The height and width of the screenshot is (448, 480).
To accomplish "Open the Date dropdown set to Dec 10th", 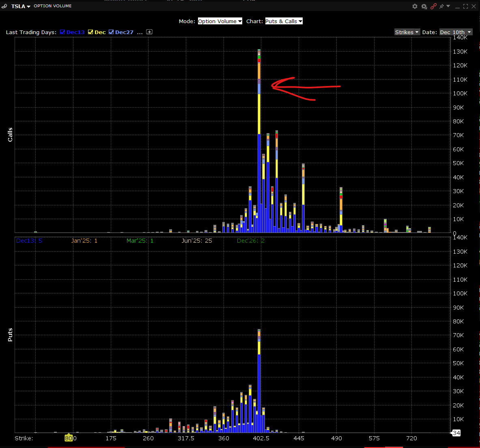I will pos(456,32).
